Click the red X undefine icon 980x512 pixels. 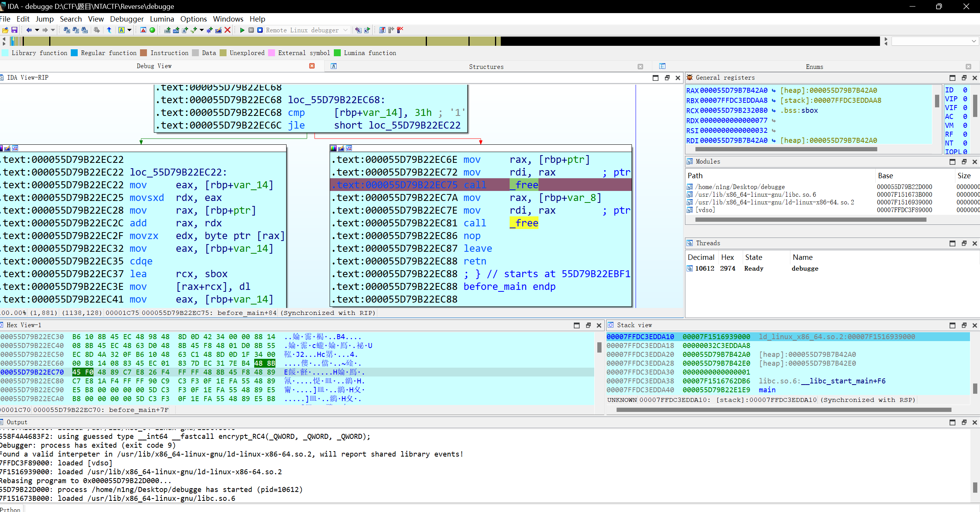(228, 30)
